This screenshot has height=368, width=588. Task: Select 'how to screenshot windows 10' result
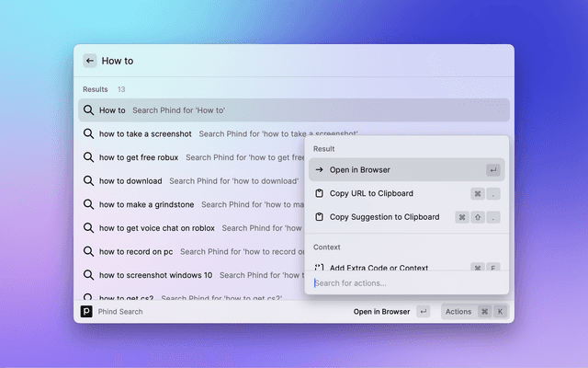click(191, 275)
